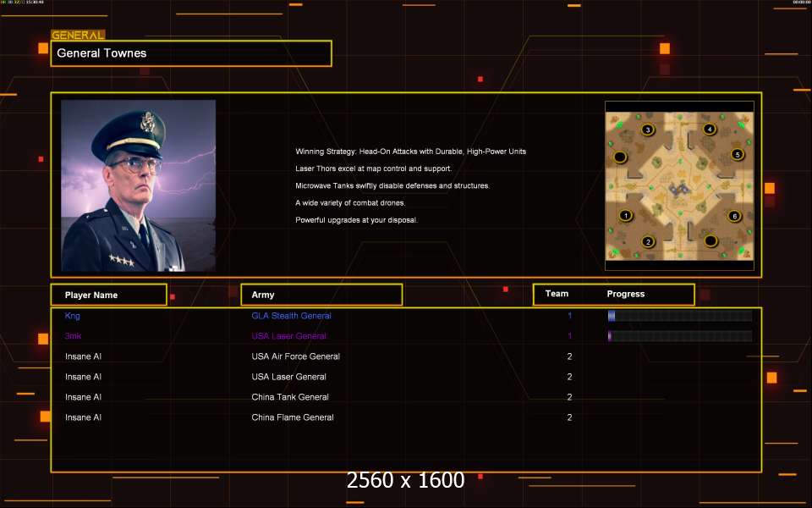Select the player name Kng
Viewport: 812px width, 508px height.
click(x=73, y=316)
